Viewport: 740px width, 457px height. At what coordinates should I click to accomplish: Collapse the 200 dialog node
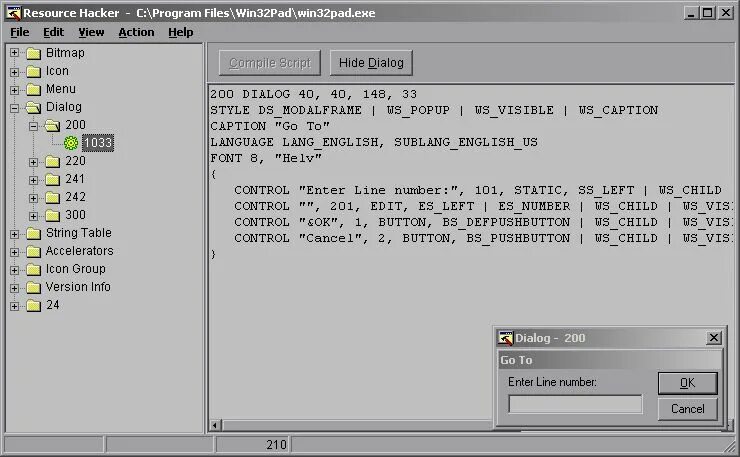pyautogui.click(x=33, y=126)
